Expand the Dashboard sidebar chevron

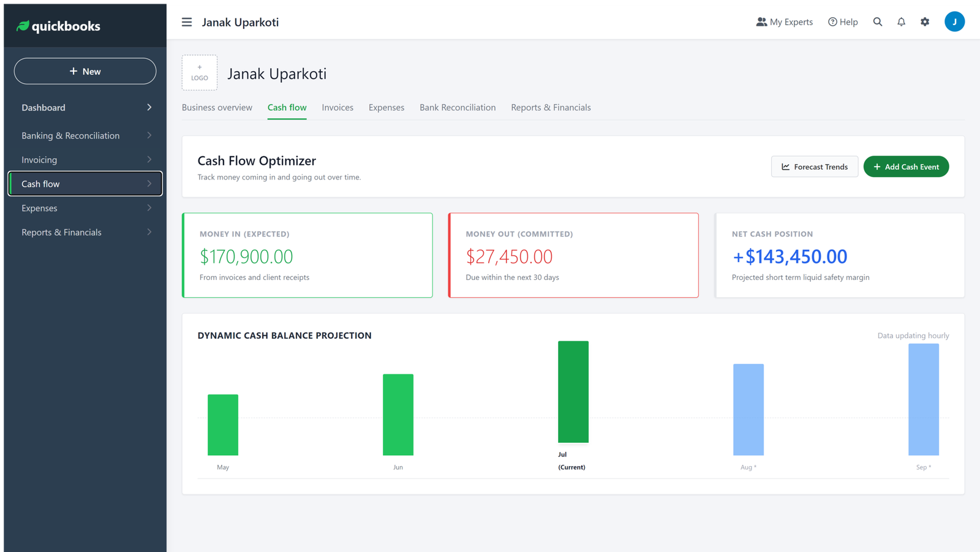pyautogui.click(x=149, y=107)
